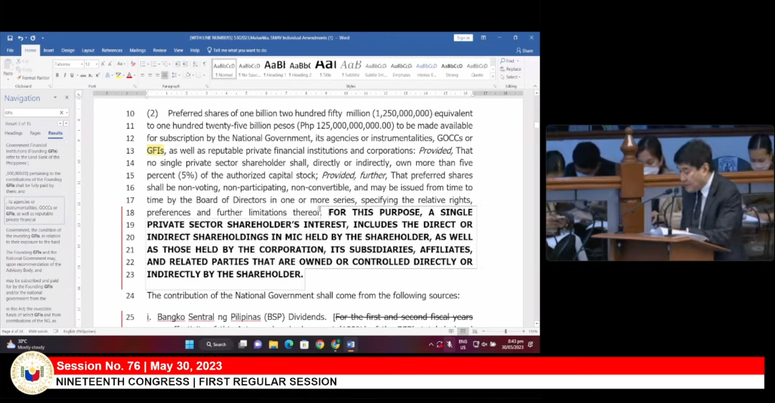The height and width of the screenshot is (403, 775).
Task: Open search options arrow in Navigation search box
Action: point(67,113)
